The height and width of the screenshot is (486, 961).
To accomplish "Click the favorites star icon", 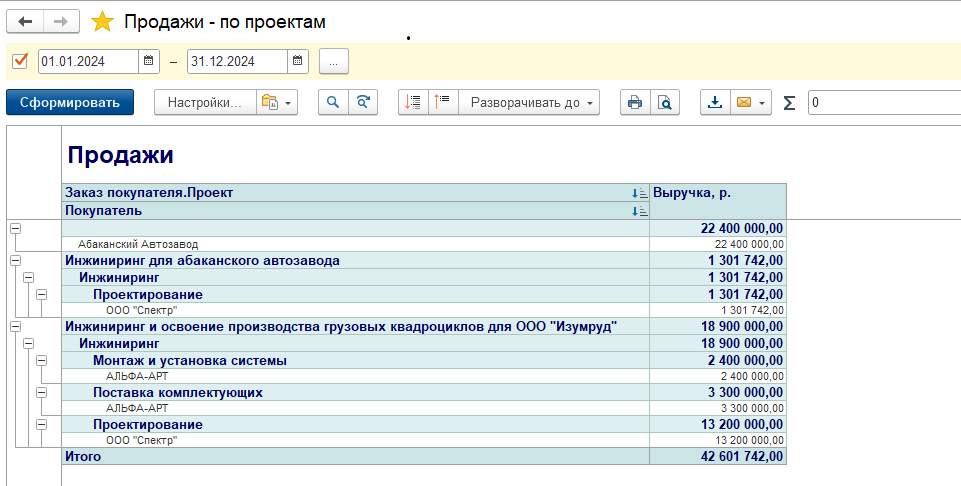I will coord(102,22).
